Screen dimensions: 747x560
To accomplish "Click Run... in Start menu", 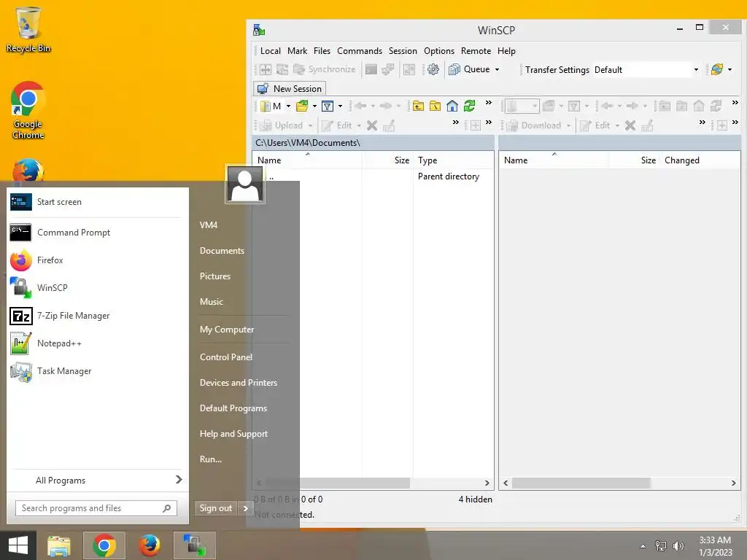I will pyautogui.click(x=211, y=459).
